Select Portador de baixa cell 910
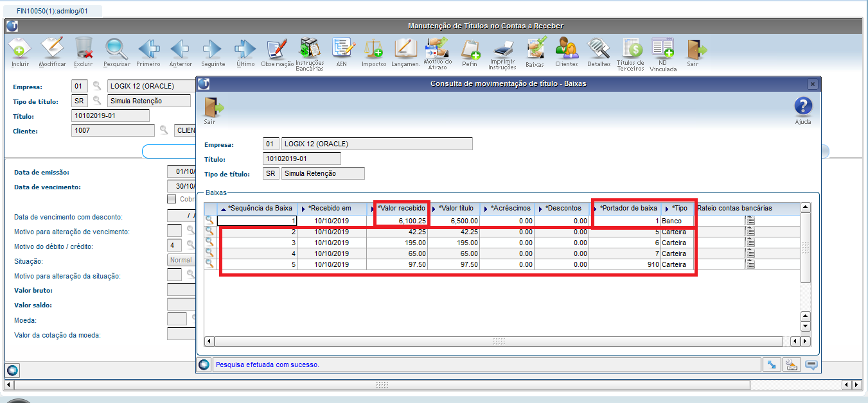The image size is (868, 403). [x=625, y=264]
